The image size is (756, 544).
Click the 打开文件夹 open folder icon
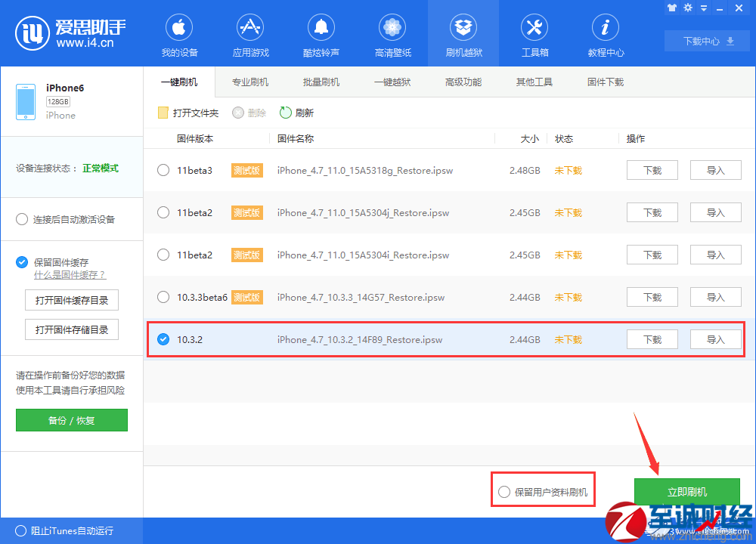click(x=163, y=112)
